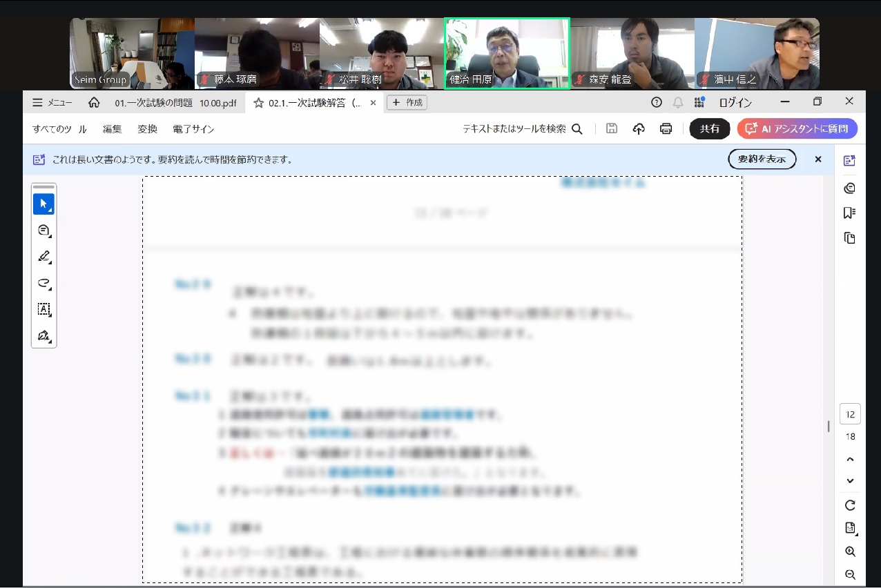The width and height of the screenshot is (881, 588).
Task: Click the page number 12 field
Action: coord(850,414)
